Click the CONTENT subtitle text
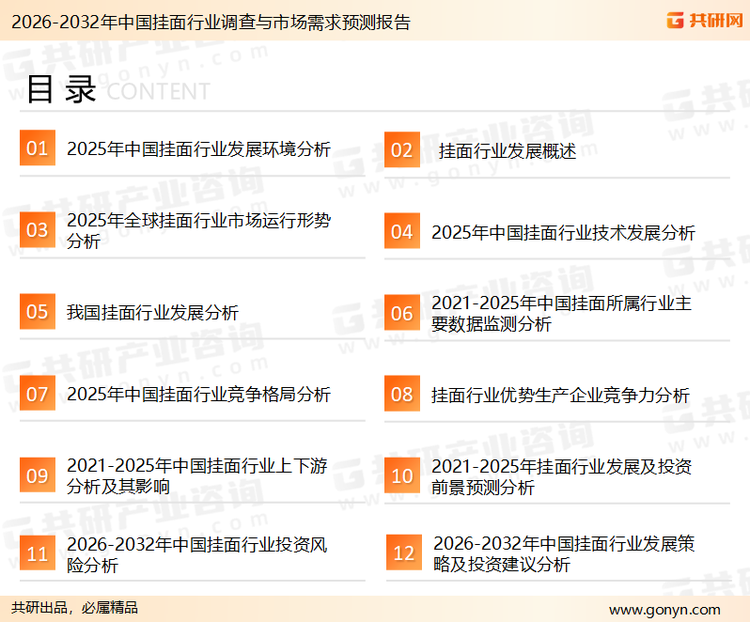 (158, 91)
